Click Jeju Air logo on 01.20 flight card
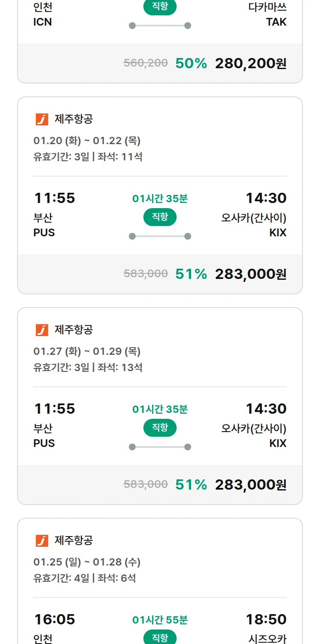The image size is (320, 644). point(42,119)
